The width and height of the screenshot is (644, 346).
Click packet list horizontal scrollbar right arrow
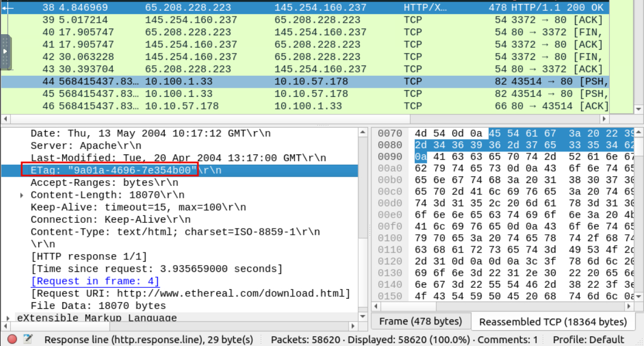click(605, 119)
